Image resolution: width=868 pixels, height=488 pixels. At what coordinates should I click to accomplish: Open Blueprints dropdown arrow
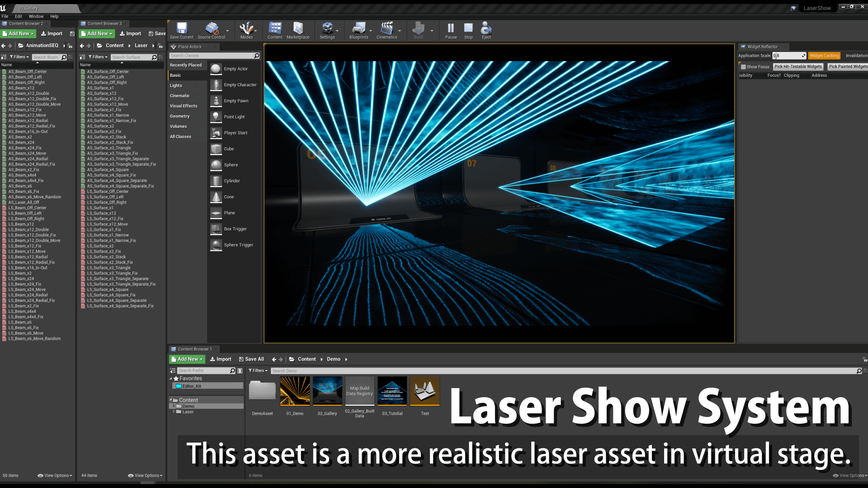coord(371,31)
